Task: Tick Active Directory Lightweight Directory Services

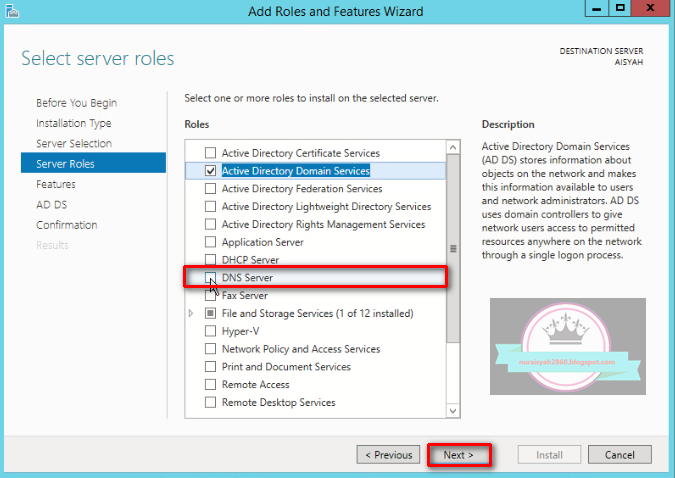Action: click(x=210, y=206)
